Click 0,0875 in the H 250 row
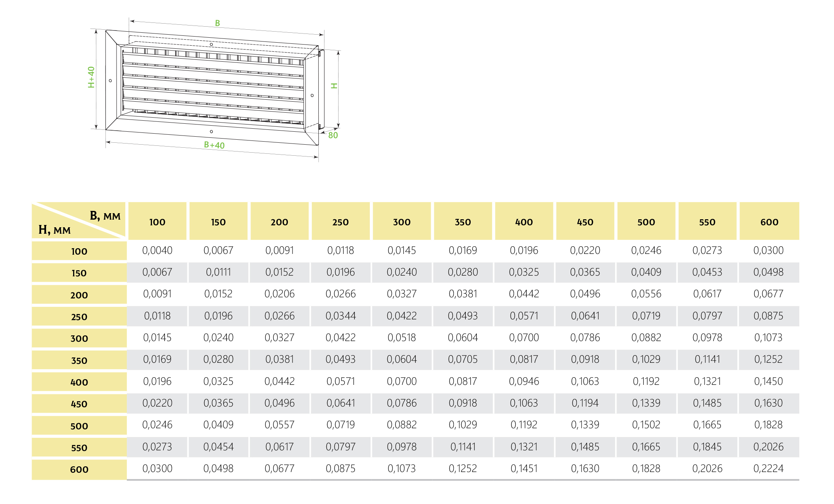 [x=768, y=316]
